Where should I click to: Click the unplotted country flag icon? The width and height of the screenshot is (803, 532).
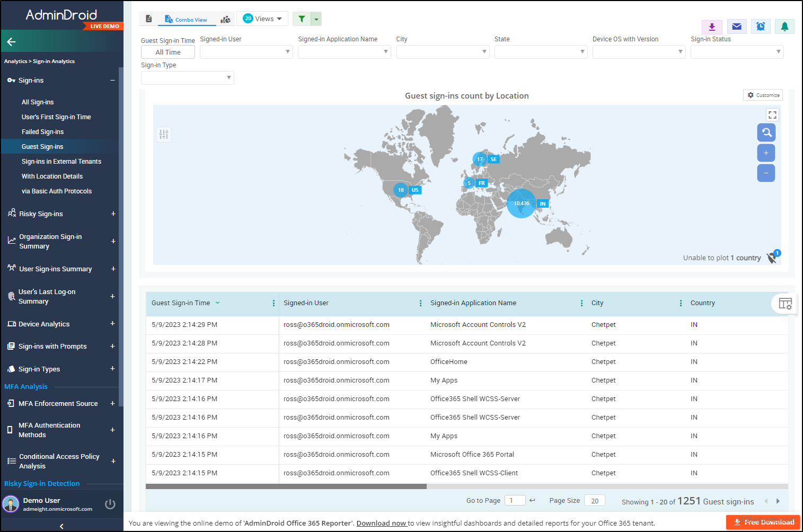(773, 258)
